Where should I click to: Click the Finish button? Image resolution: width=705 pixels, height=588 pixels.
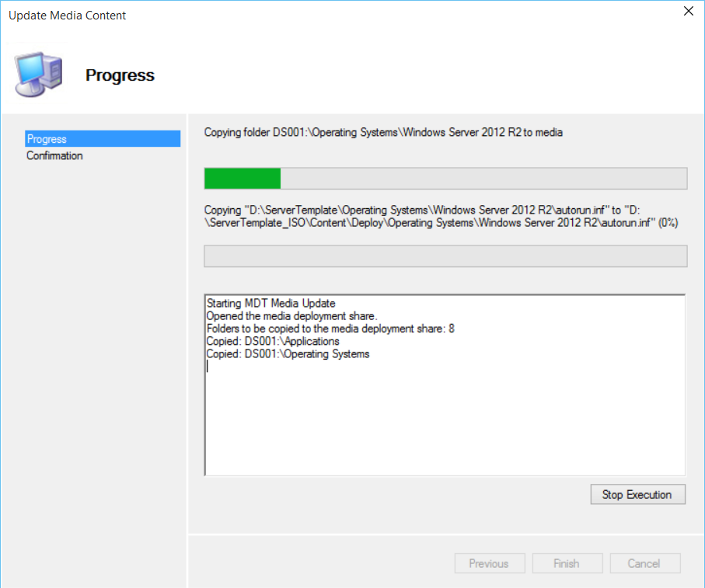pos(567,564)
